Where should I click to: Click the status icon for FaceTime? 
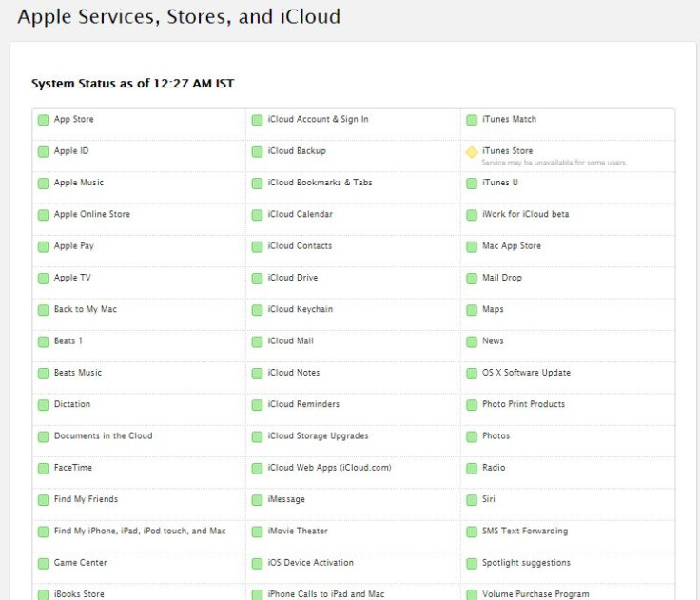pyautogui.click(x=44, y=469)
